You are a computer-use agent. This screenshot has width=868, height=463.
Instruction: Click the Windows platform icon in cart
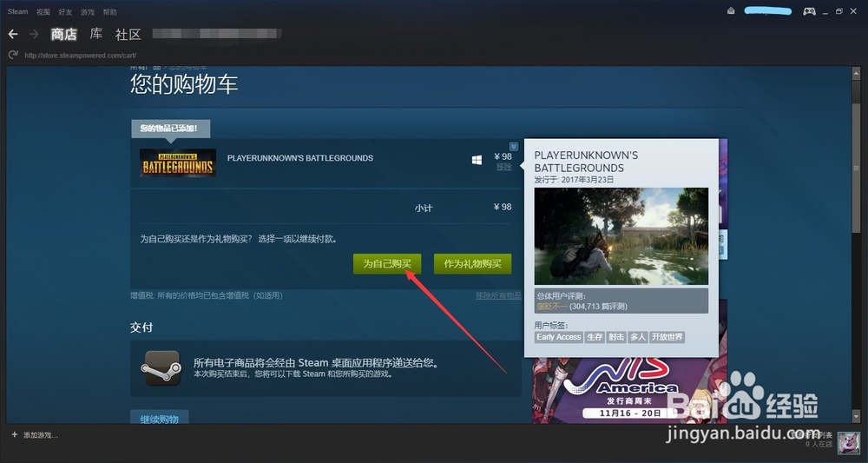coord(477,160)
